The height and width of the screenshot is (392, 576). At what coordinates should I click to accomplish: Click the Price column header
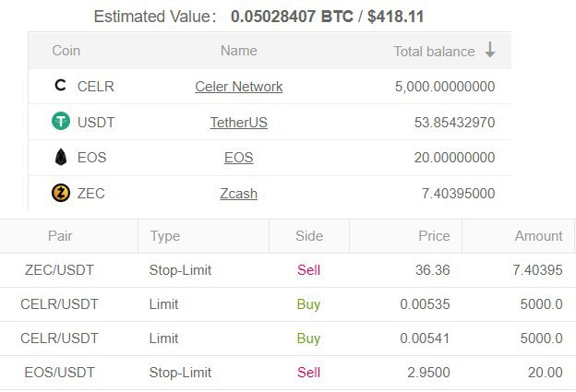(x=434, y=236)
